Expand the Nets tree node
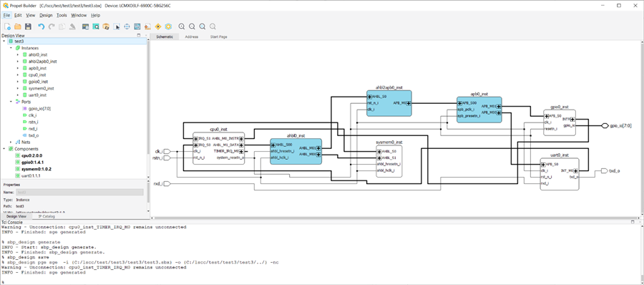 pos(11,142)
